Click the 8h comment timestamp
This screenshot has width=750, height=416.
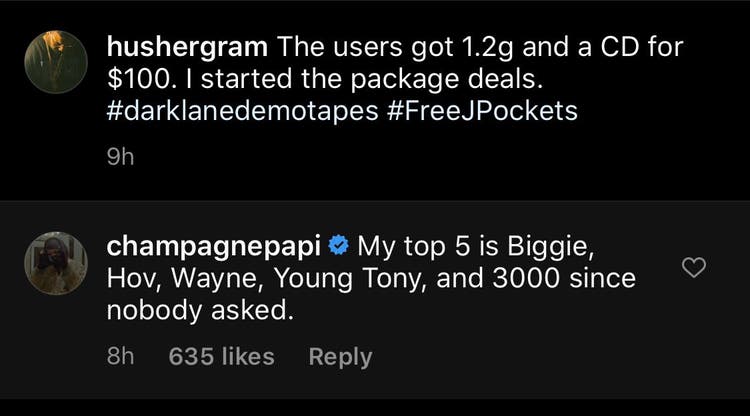pyautogui.click(x=121, y=357)
